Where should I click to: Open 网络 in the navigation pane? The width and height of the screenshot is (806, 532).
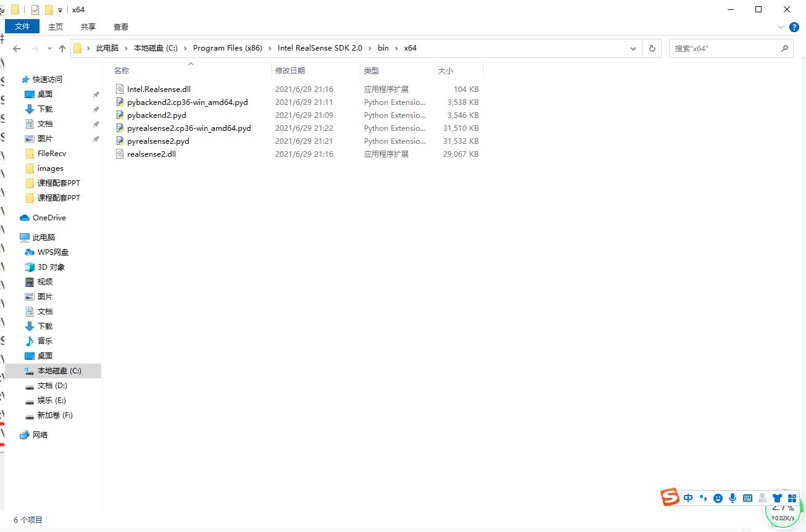pos(40,434)
